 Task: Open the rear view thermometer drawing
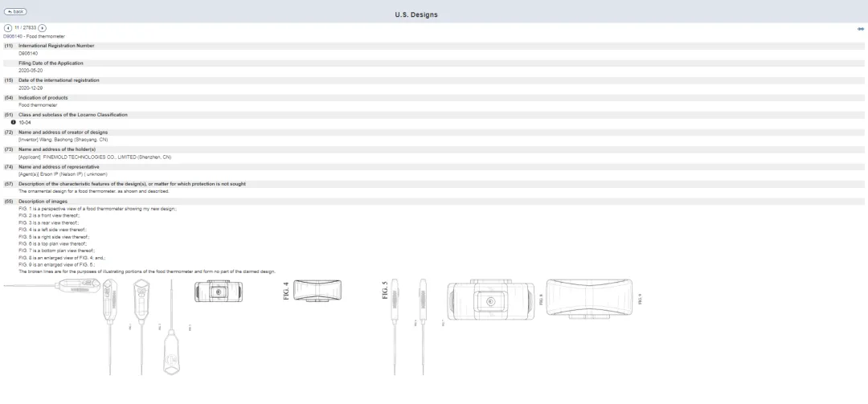click(141, 327)
